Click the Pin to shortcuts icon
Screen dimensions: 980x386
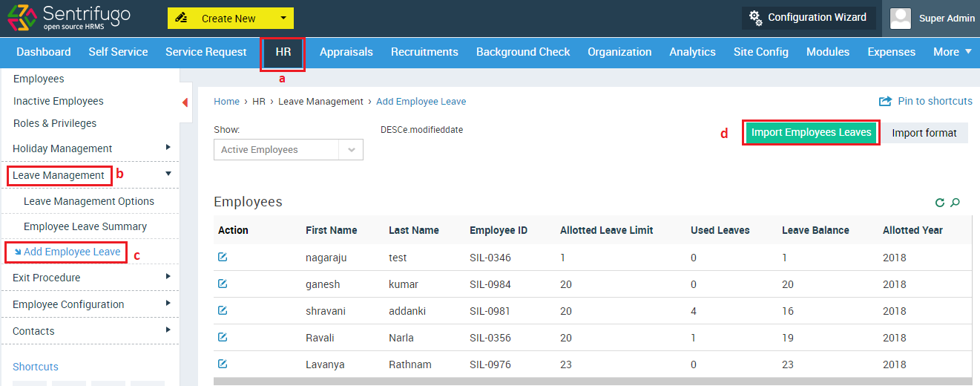885,101
